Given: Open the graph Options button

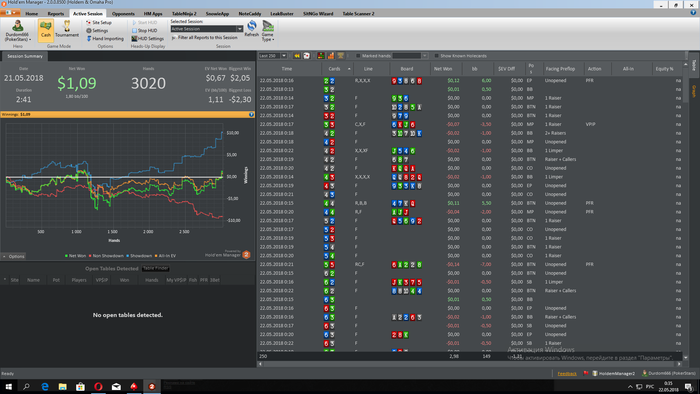Looking at the screenshot, I should coord(13,257).
